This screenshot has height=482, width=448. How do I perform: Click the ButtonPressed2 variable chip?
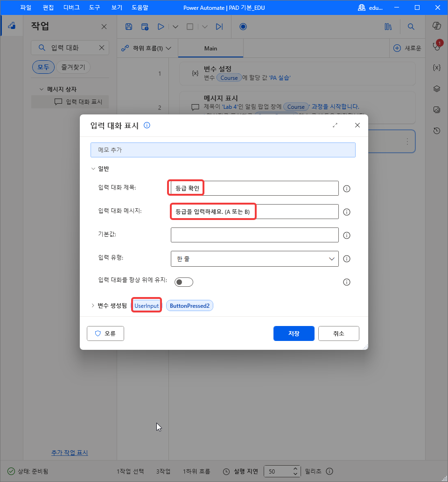pos(189,305)
